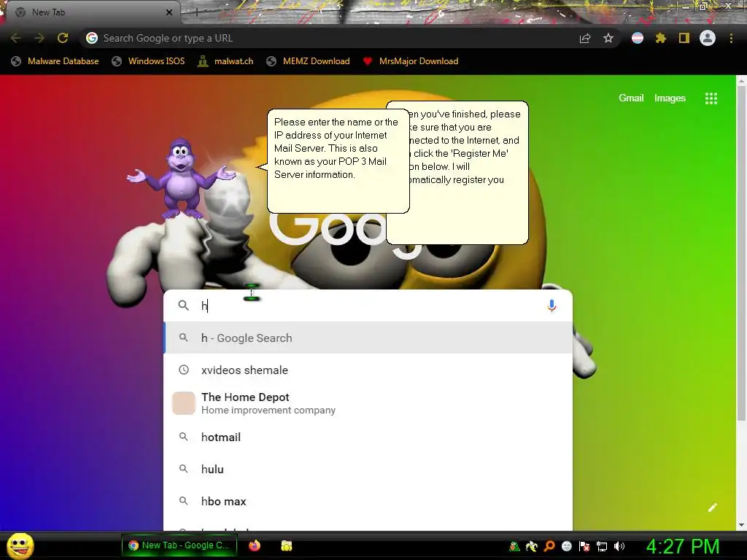Bookmark this tab with the star icon
The image size is (747, 560).
[x=608, y=38]
